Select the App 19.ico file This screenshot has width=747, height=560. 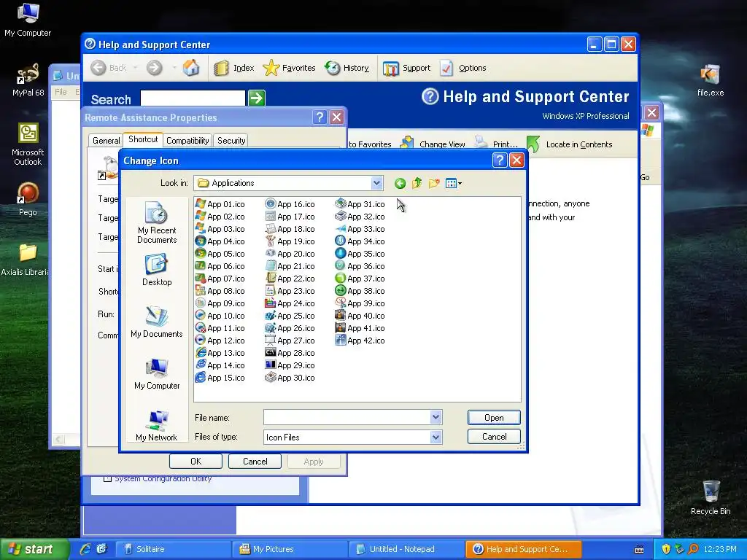(x=290, y=241)
